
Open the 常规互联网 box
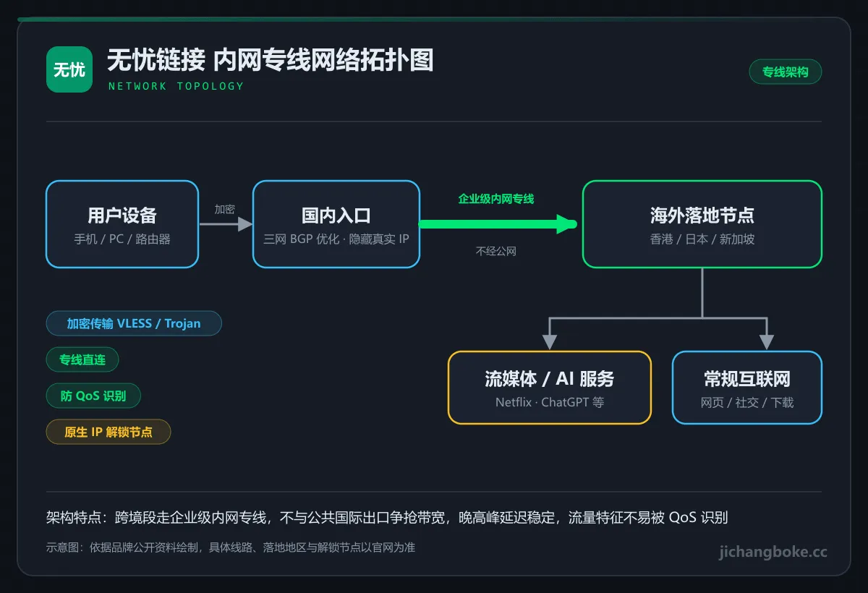click(x=747, y=388)
